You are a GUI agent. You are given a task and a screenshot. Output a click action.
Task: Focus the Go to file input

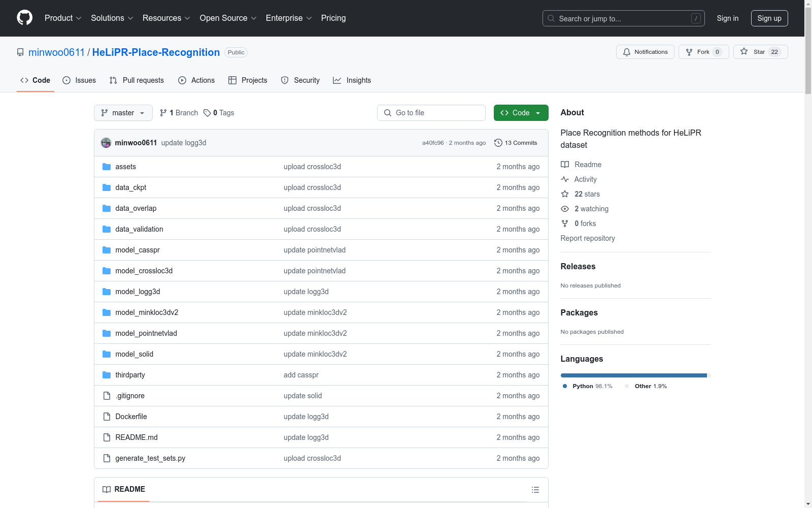tap(431, 113)
